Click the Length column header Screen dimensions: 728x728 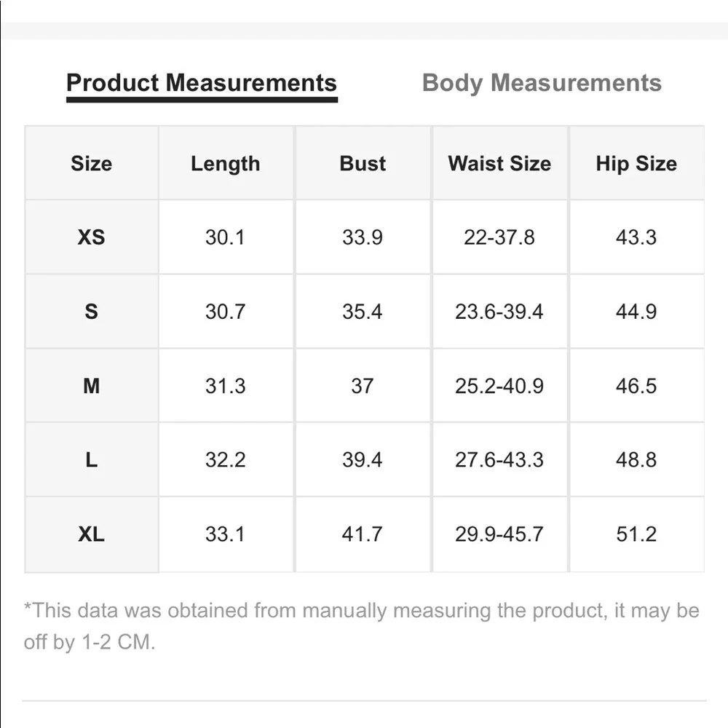click(225, 164)
